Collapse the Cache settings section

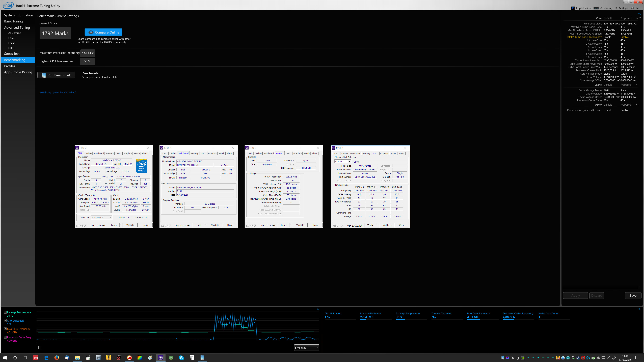coord(636,85)
